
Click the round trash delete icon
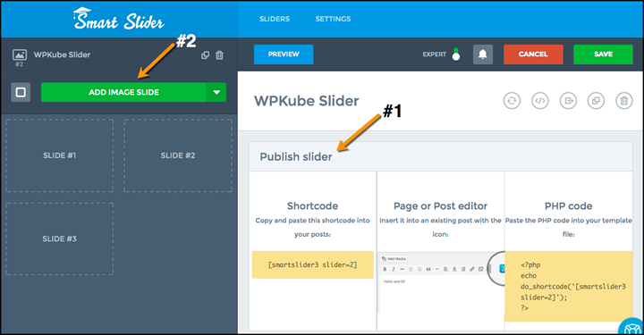click(x=624, y=100)
